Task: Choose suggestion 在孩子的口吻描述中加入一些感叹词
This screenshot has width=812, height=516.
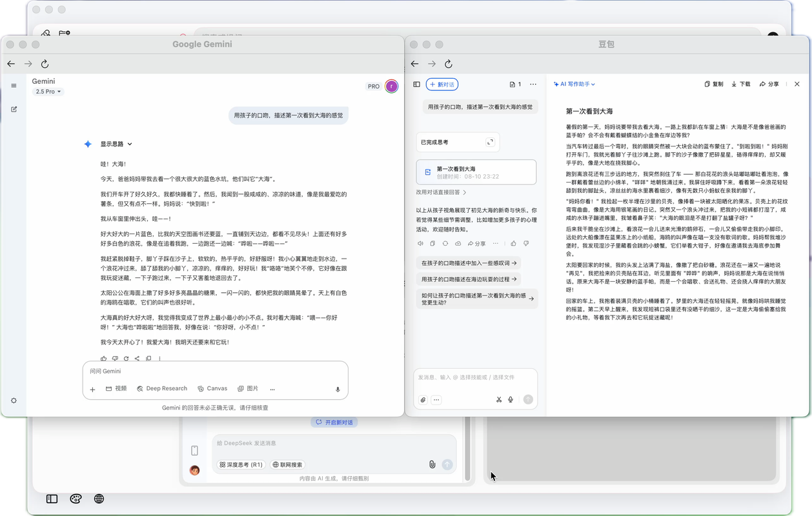Action: tap(469, 263)
